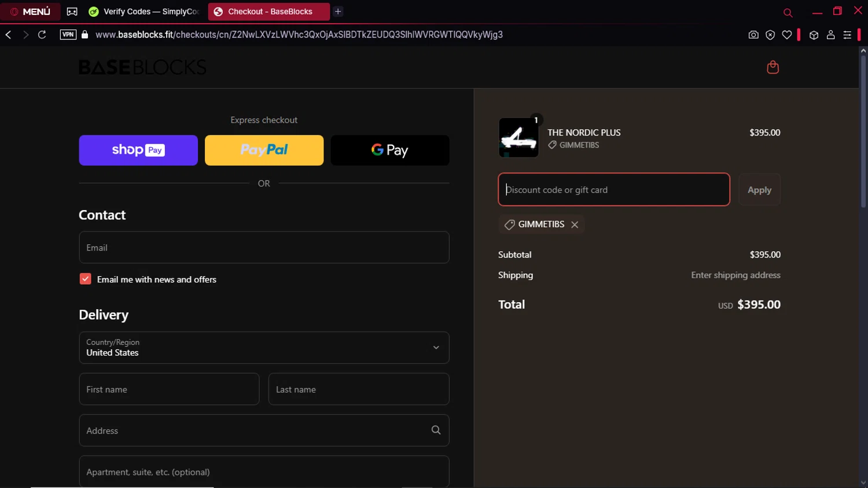Click the Subtotal $395.00 value
Image resolution: width=868 pixels, height=488 pixels.
pos(765,255)
